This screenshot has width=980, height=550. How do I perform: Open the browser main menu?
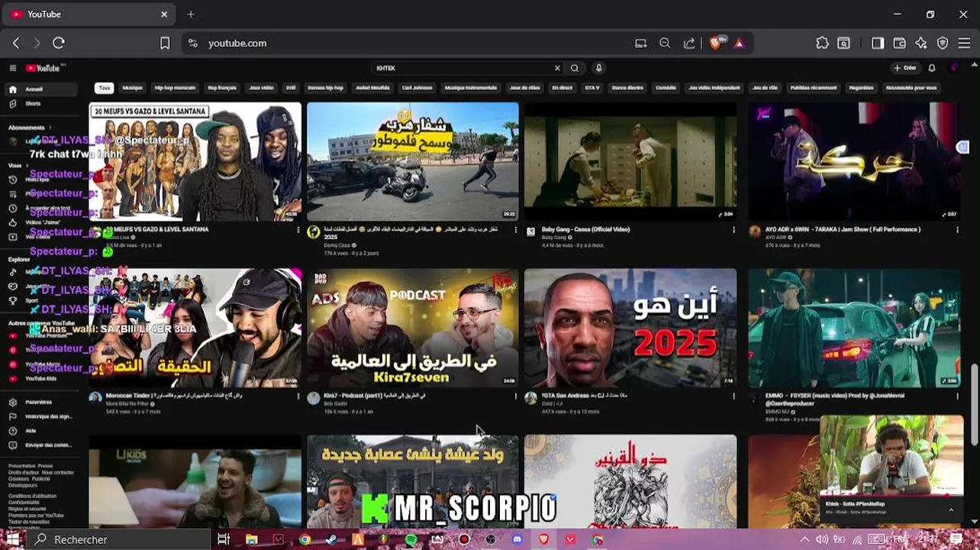pyautogui.click(x=965, y=44)
